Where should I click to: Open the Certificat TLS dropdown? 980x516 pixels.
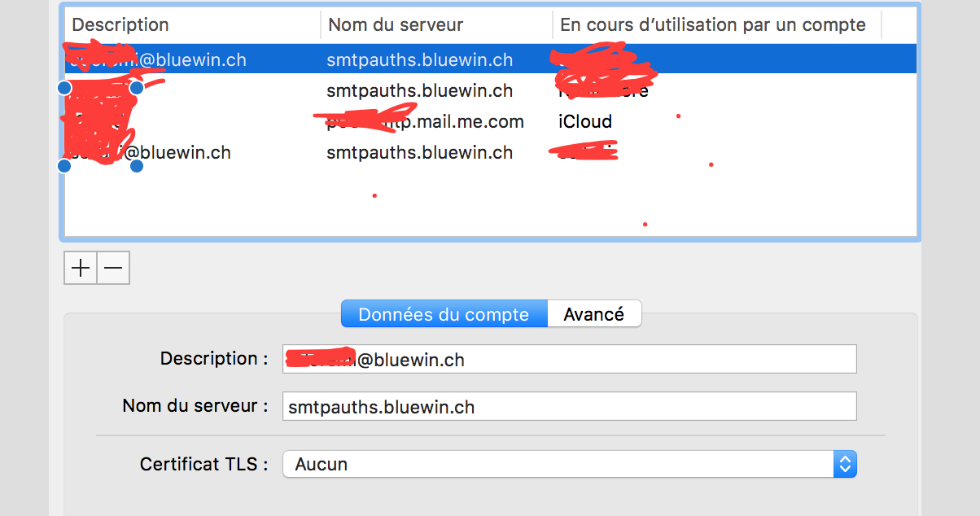point(570,464)
